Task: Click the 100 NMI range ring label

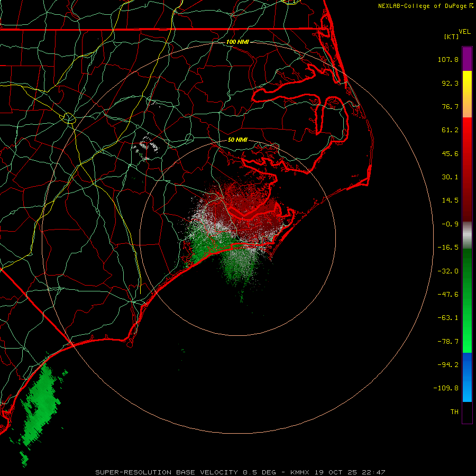Action: pyautogui.click(x=237, y=42)
